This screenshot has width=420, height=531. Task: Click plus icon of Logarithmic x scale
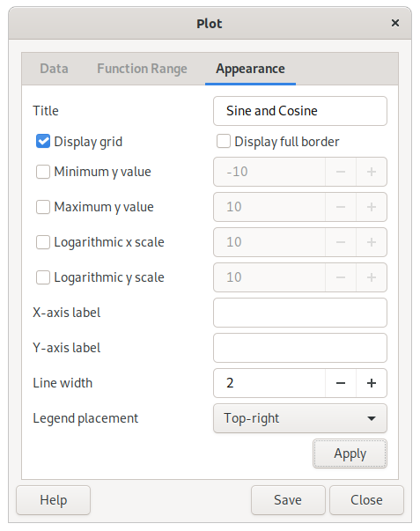click(x=372, y=242)
